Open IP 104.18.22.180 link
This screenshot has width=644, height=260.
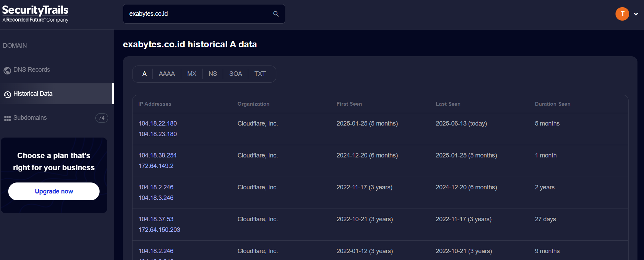(x=158, y=123)
